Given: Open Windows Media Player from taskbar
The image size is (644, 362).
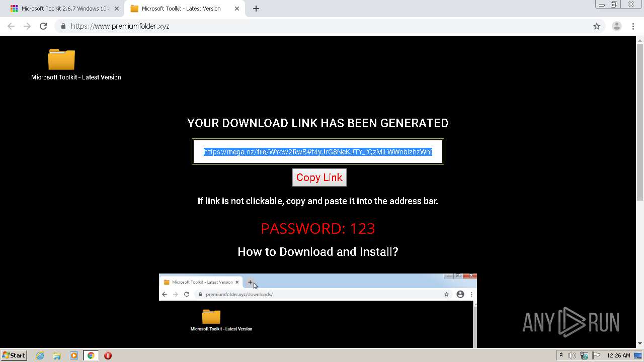Looking at the screenshot, I should [74, 355].
